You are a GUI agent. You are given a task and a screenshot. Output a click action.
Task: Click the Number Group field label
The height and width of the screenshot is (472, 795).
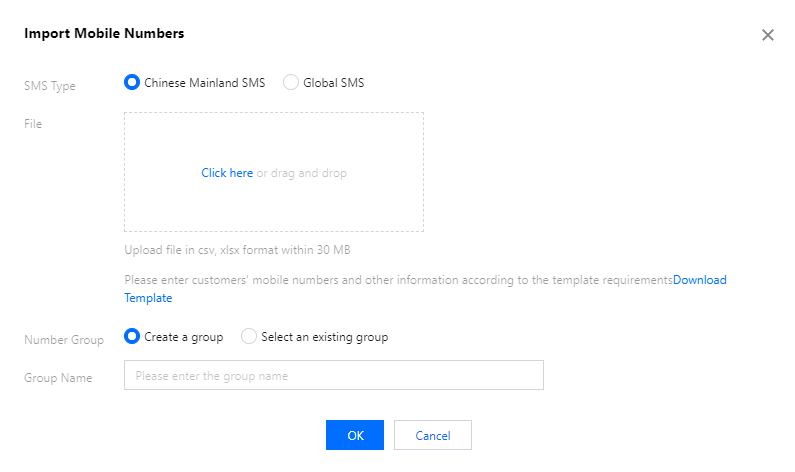(x=64, y=340)
